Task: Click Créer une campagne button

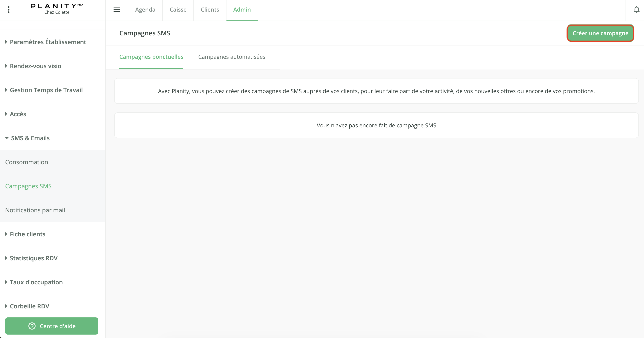Action: (600, 33)
